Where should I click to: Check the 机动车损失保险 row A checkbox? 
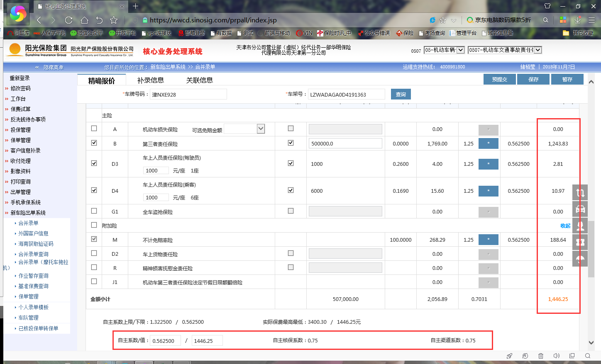(x=94, y=129)
